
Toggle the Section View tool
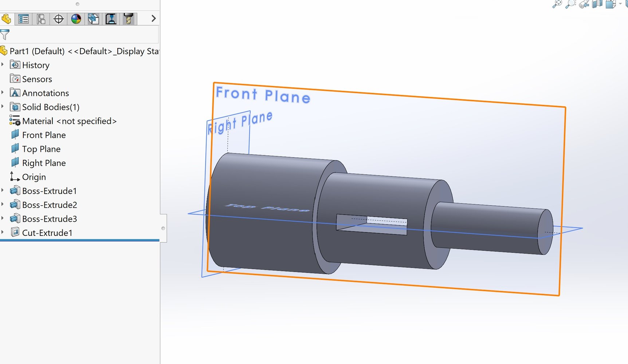coord(597,4)
